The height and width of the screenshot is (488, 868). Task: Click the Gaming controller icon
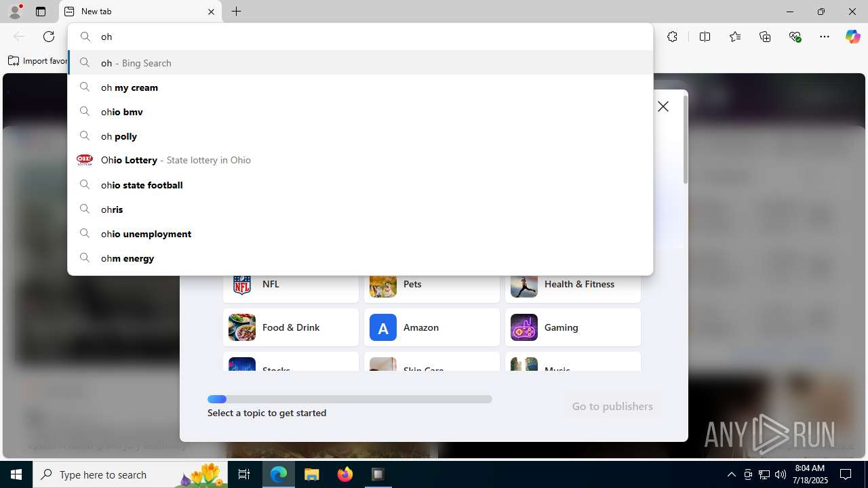524,327
